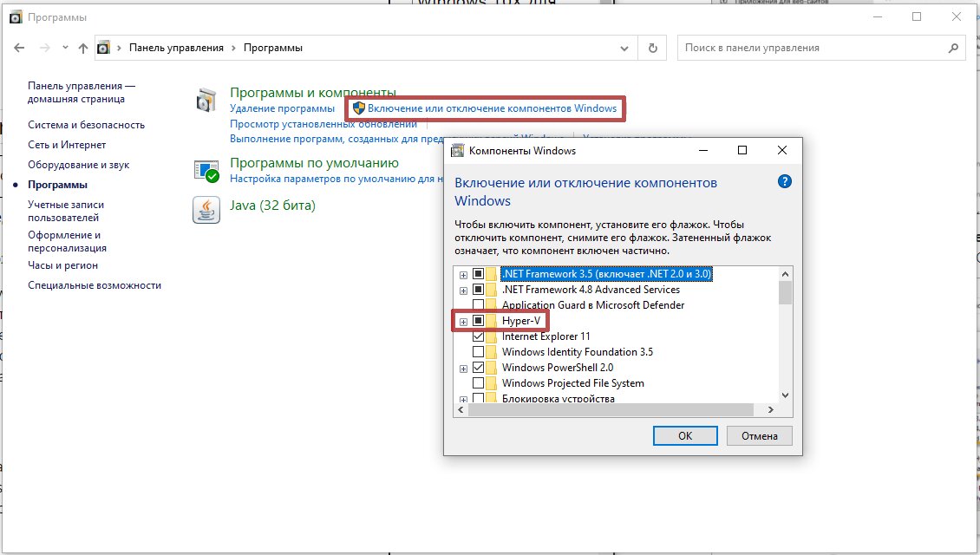Image resolution: width=980 pixels, height=555 pixels.
Task: Toggle the Hyper-V checkbox
Action: click(x=478, y=321)
